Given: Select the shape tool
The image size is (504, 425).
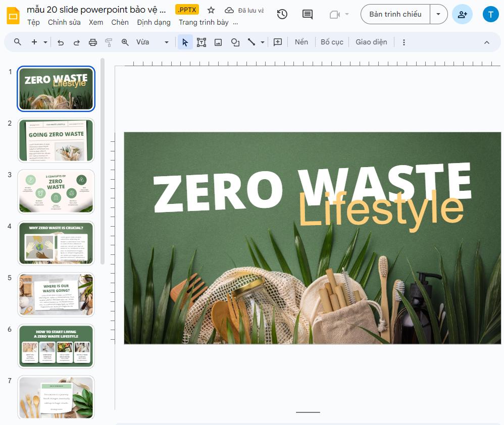Looking at the screenshot, I should [235, 42].
